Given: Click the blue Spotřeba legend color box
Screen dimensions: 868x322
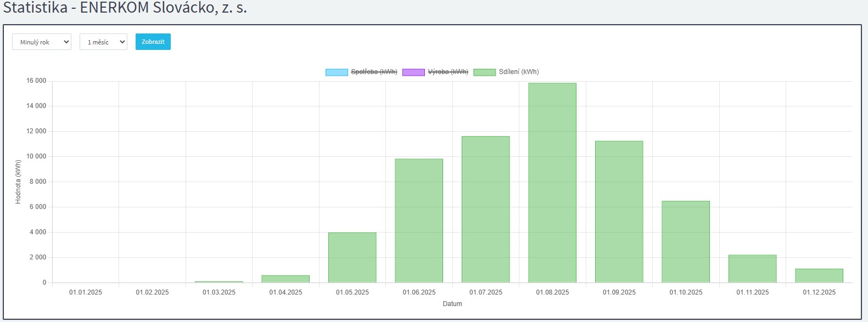Looking at the screenshot, I should coord(337,72).
